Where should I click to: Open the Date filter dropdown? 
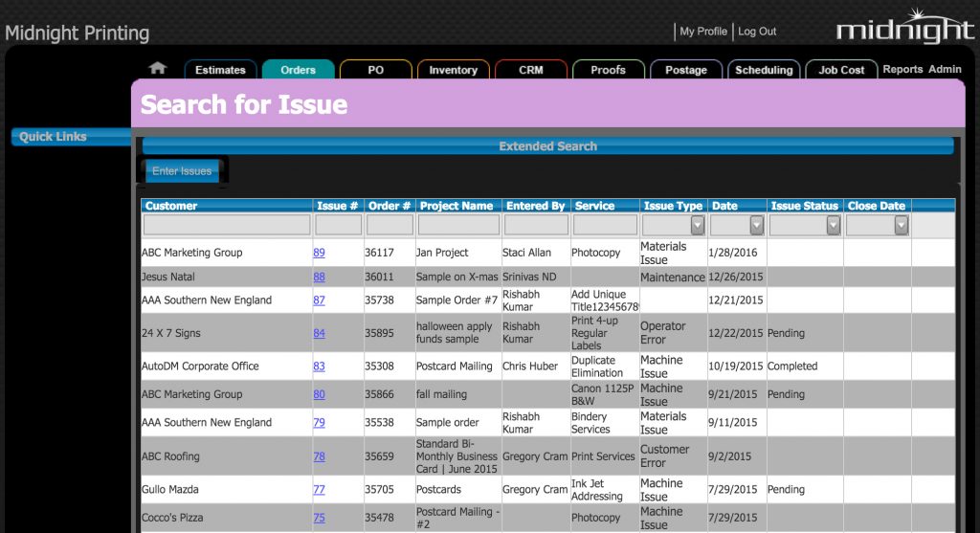tap(756, 225)
